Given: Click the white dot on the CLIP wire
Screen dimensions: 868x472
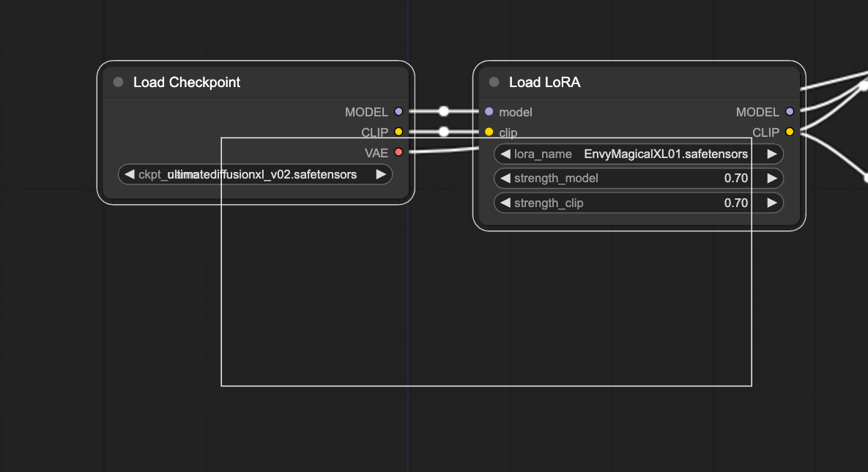Looking at the screenshot, I should [x=443, y=132].
